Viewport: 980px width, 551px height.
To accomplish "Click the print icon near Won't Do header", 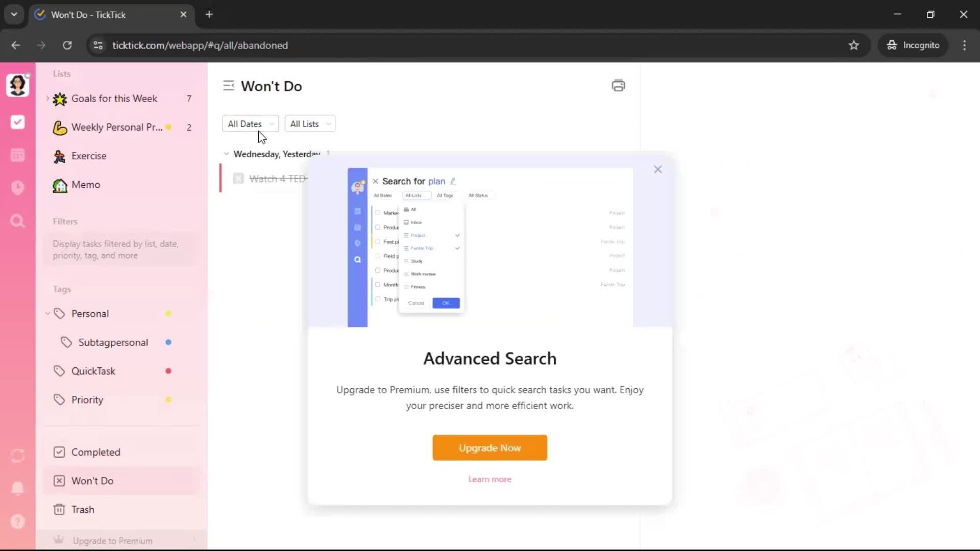I will 618,86.
